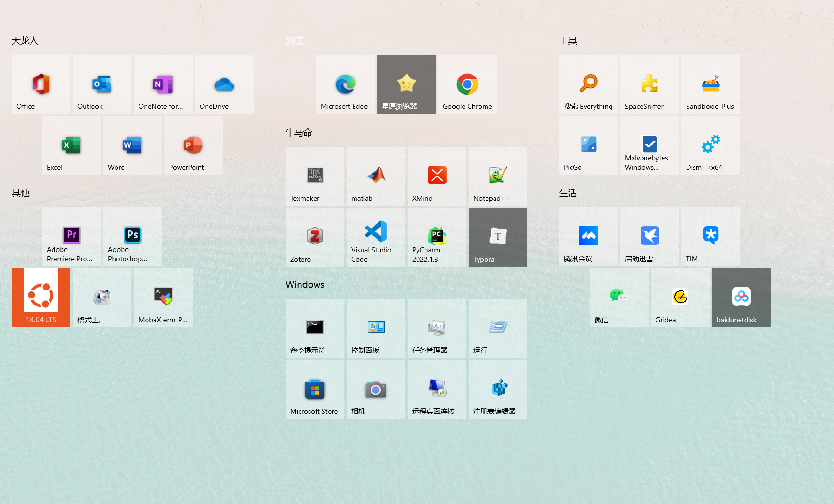Viewport: 834px width, 504px height.
Task: Launch Visual Studio Code tile
Action: 376,237
